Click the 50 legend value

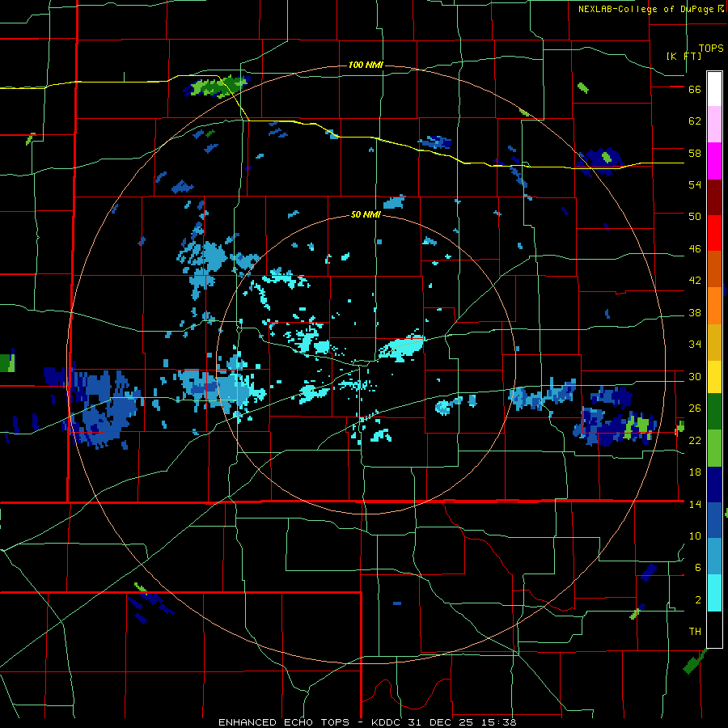point(695,217)
